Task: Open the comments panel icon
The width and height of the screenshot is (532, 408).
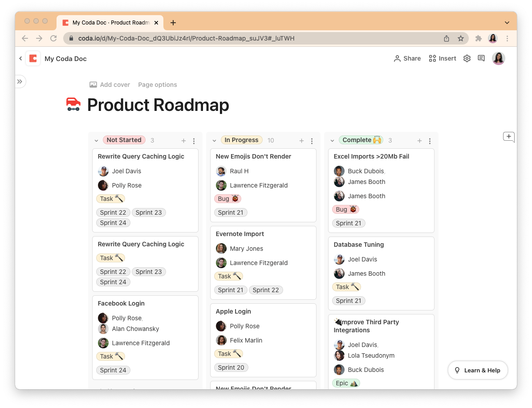Action: pyautogui.click(x=481, y=58)
